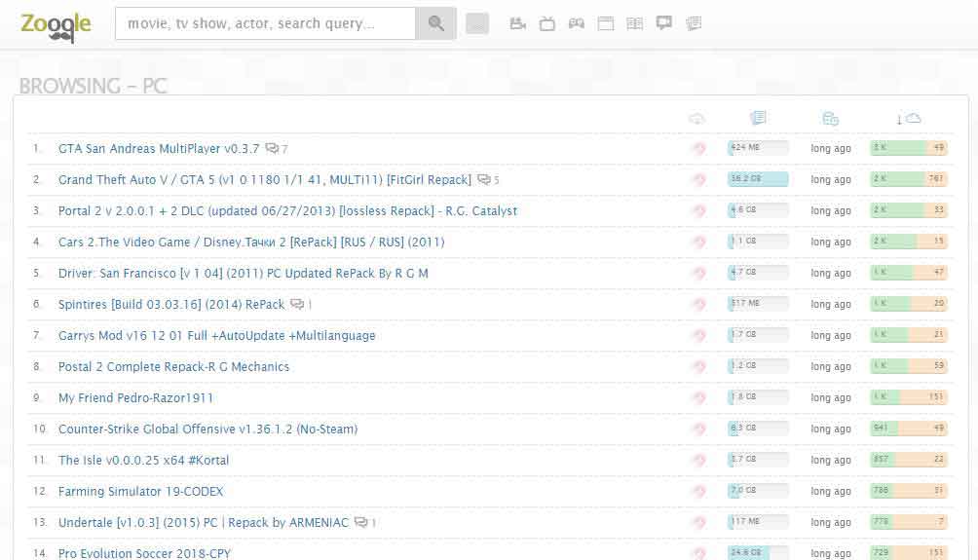Click magnet icon for GTA San Andreas MultiPlayer
This screenshot has width=978, height=560.
tap(699, 148)
